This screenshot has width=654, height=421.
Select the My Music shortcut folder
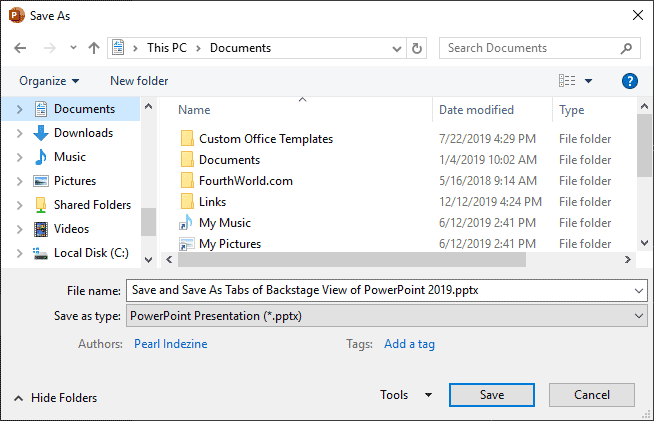tap(225, 223)
